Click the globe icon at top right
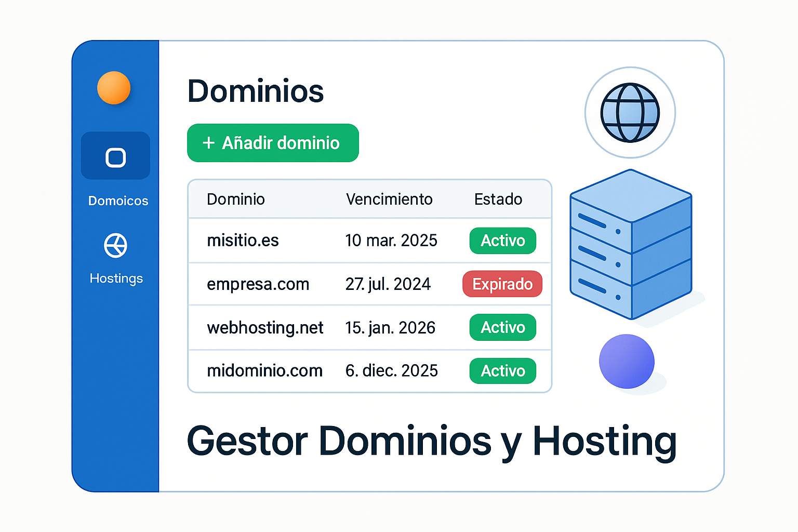Screen dimensions: 798x532 630,111
